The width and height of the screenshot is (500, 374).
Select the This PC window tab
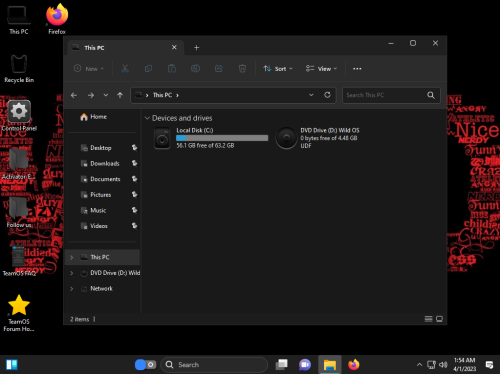point(126,48)
